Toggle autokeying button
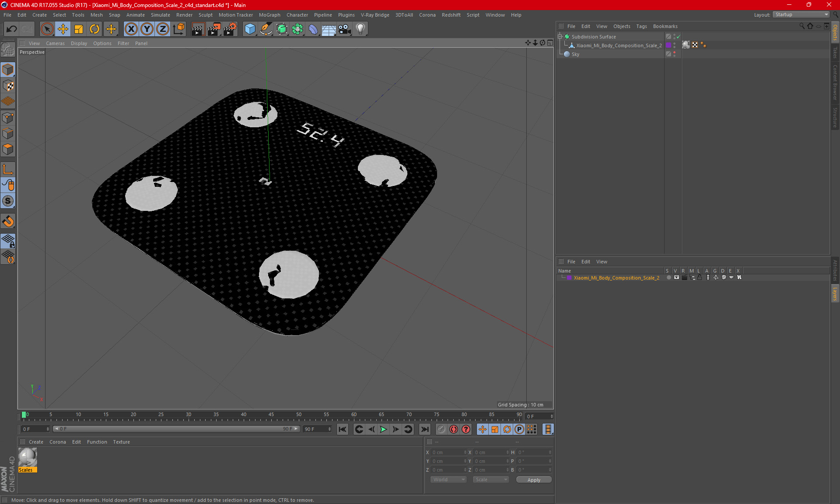 (454, 429)
